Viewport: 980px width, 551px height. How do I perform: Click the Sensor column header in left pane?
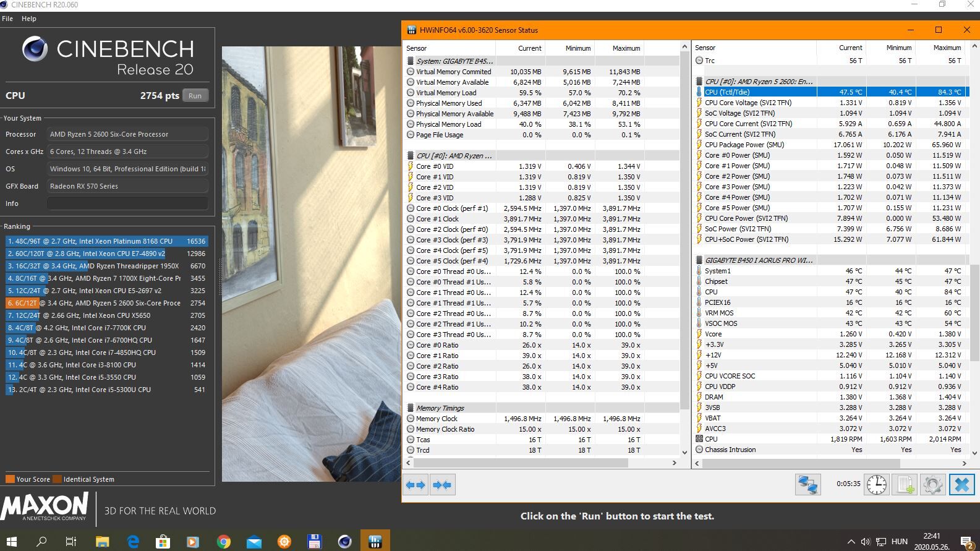click(449, 48)
